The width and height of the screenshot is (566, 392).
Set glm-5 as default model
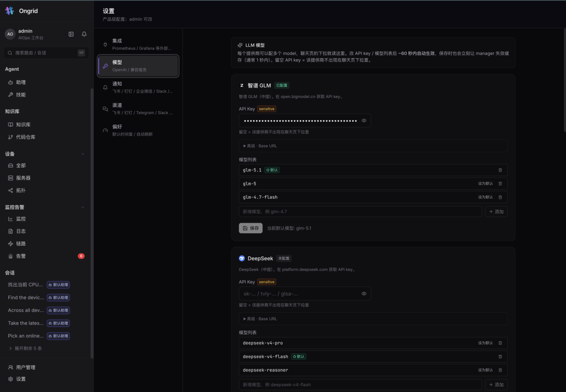[x=485, y=184]
